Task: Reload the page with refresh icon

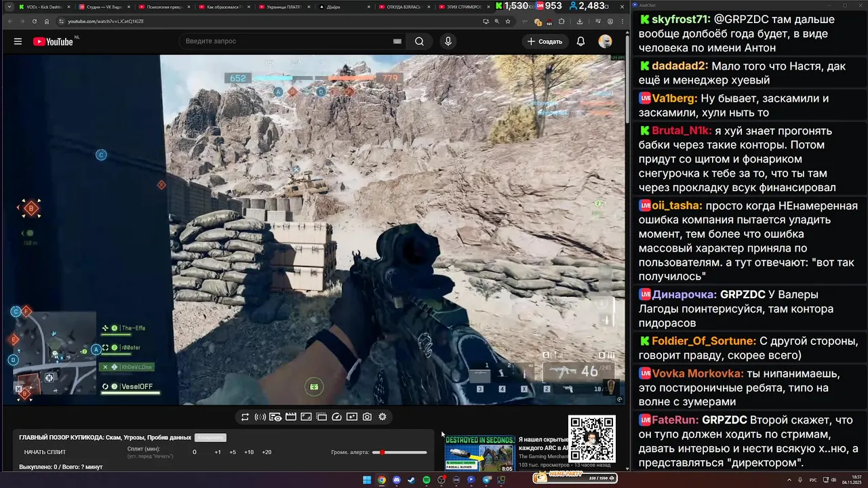Action: click(x=35, y=21)
